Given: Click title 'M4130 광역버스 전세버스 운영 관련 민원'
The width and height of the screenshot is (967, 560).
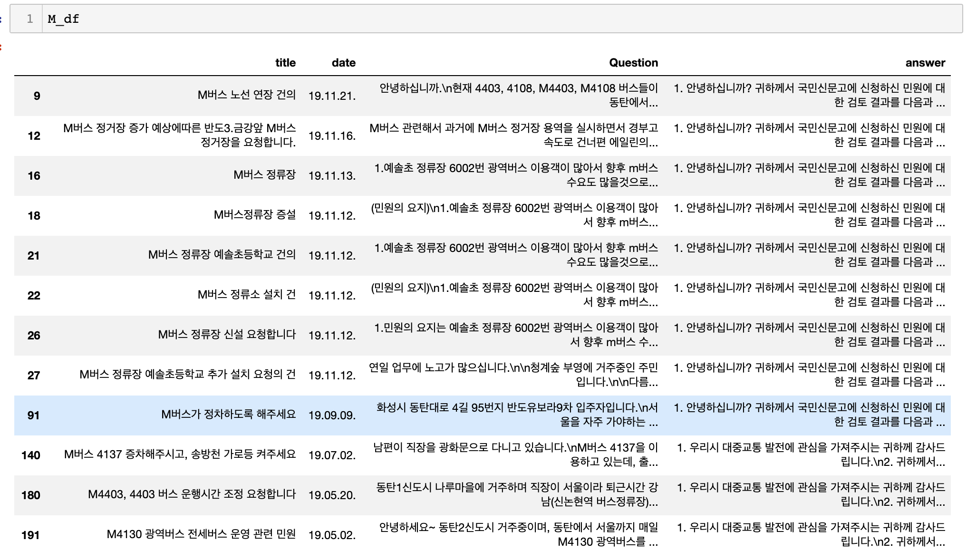Looking at the screenshot, I should click(201, 534).
